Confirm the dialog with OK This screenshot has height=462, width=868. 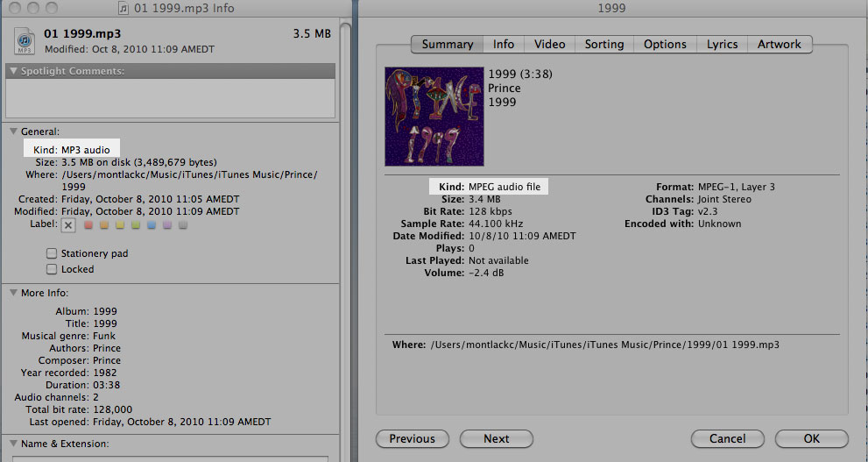coord(812,438)
